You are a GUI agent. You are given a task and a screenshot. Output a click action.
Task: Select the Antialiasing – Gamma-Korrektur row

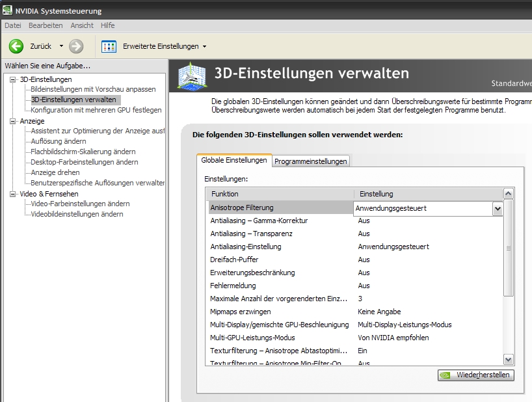(355, 221)
